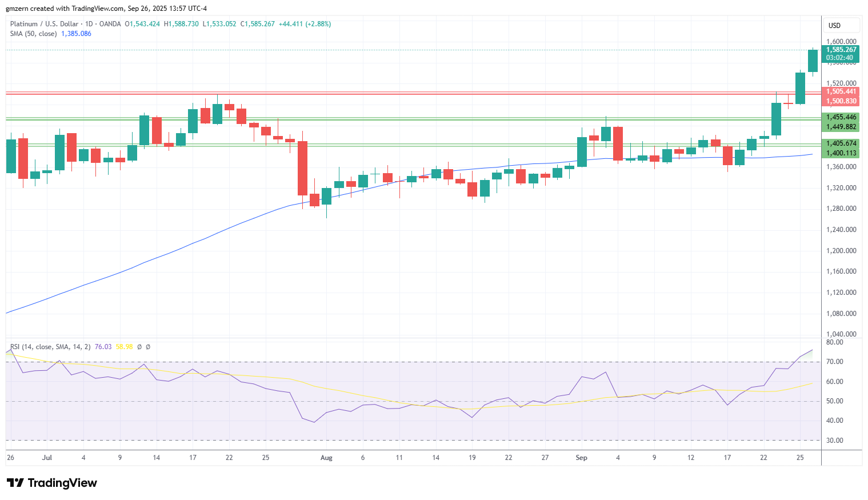Image resolution: width=868 pixels, height=500 pixels.
Task: Click the latest green candle on the chart
Action: 813,61
